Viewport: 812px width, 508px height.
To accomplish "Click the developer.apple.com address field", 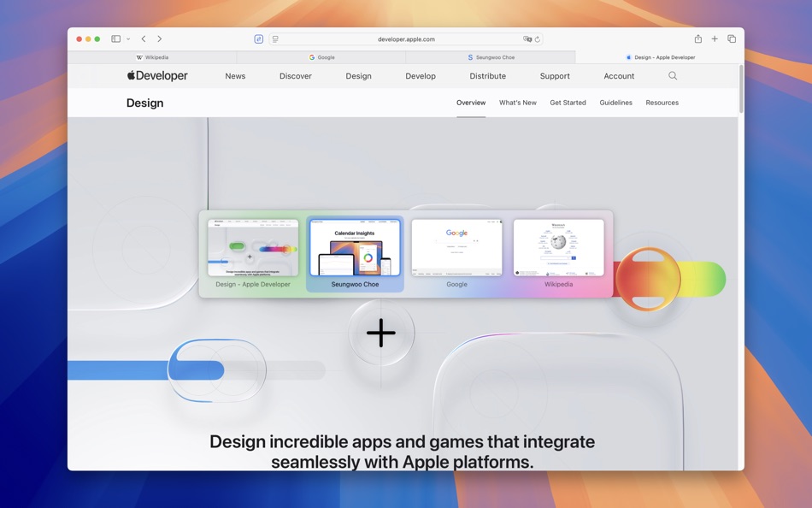I will coord(406,38).
